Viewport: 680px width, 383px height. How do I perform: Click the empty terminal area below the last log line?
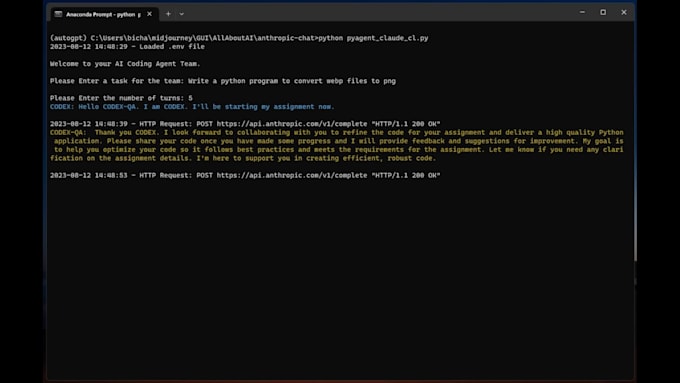340,278
